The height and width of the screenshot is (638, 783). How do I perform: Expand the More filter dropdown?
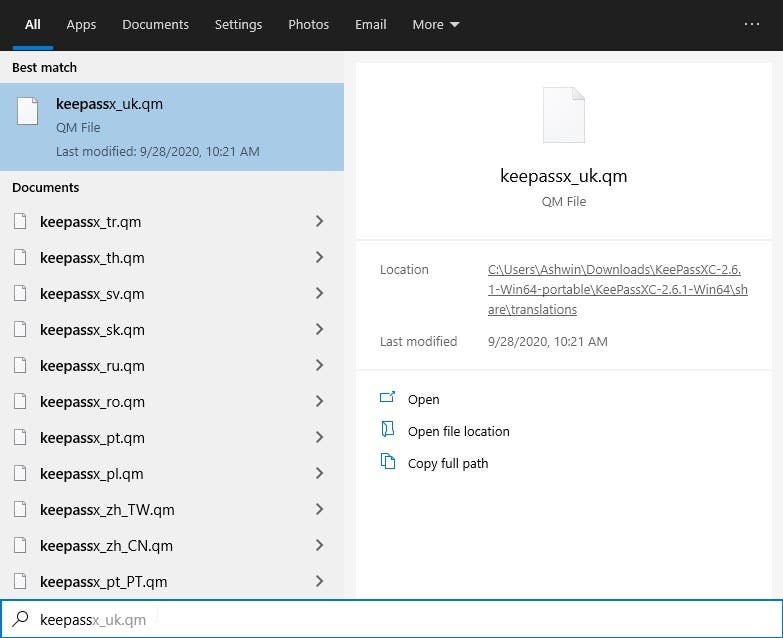point(436,24)
